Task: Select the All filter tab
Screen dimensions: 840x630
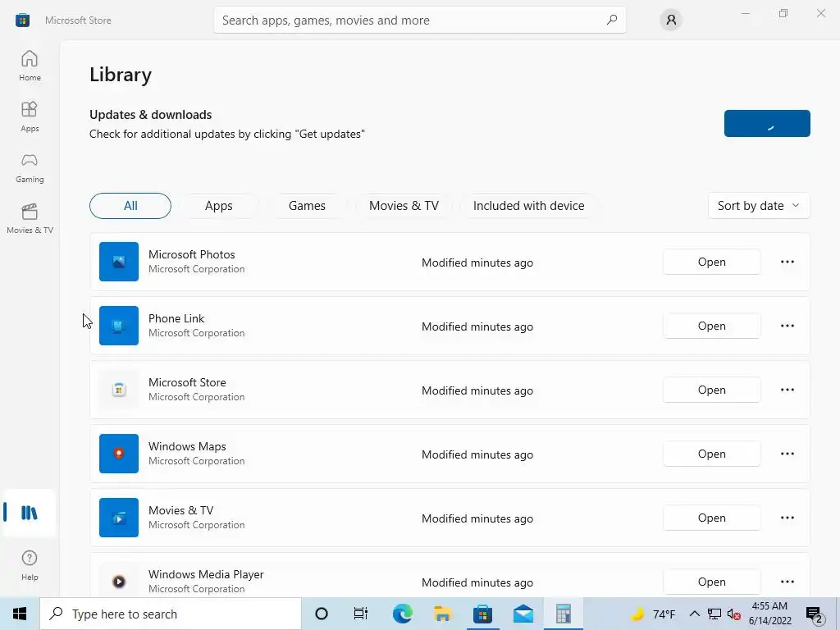Action: (x=130, y=206)
